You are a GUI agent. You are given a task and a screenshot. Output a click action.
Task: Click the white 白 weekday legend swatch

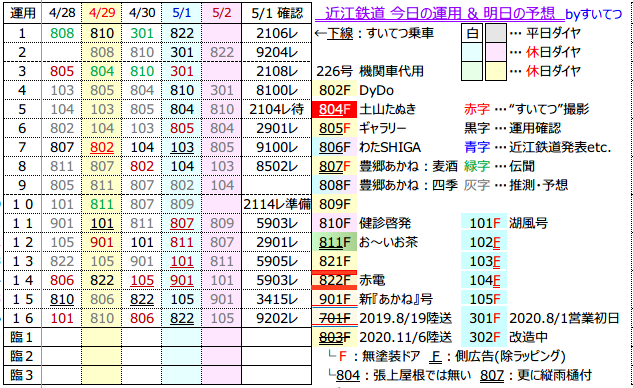tap(472, 33)
